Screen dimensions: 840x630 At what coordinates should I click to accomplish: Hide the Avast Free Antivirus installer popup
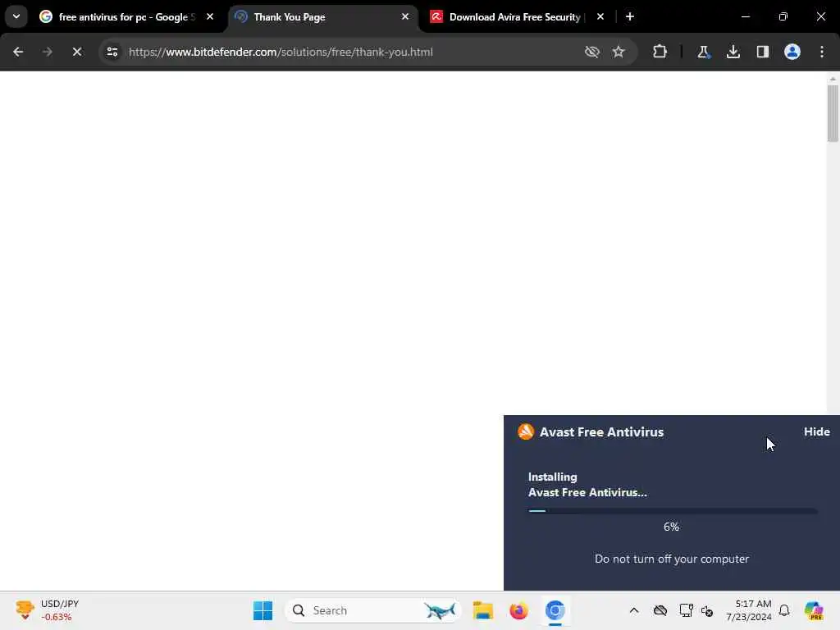[816, 431]
